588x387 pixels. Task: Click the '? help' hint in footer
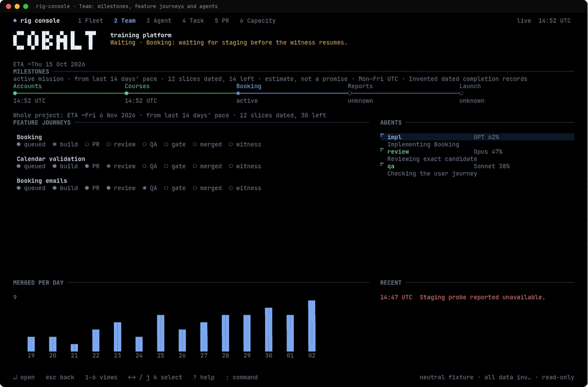click(204, 378)
